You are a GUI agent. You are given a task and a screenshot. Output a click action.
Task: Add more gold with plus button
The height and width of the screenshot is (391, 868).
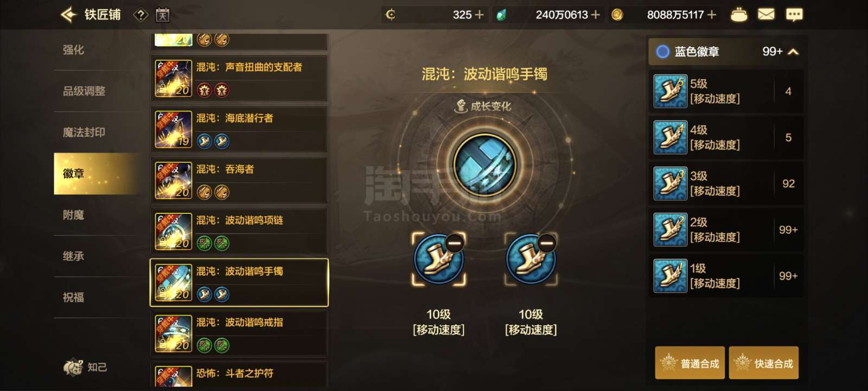point(712,15)
